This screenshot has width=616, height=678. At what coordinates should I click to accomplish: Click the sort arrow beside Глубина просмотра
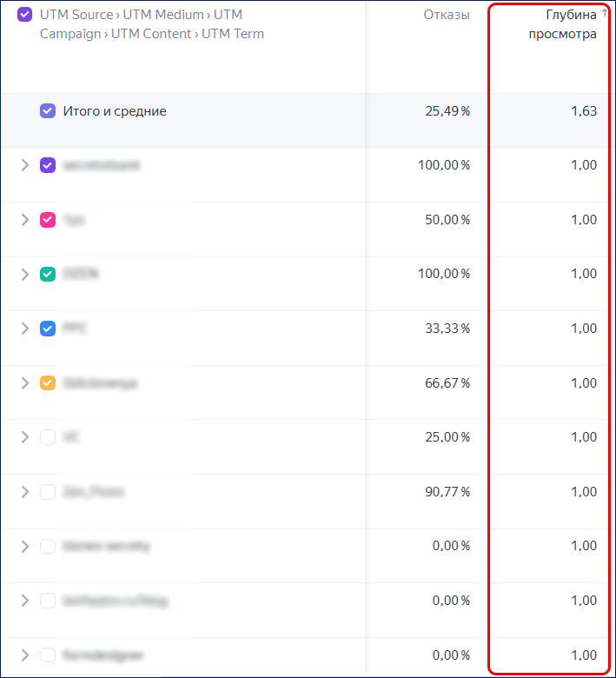604,13
